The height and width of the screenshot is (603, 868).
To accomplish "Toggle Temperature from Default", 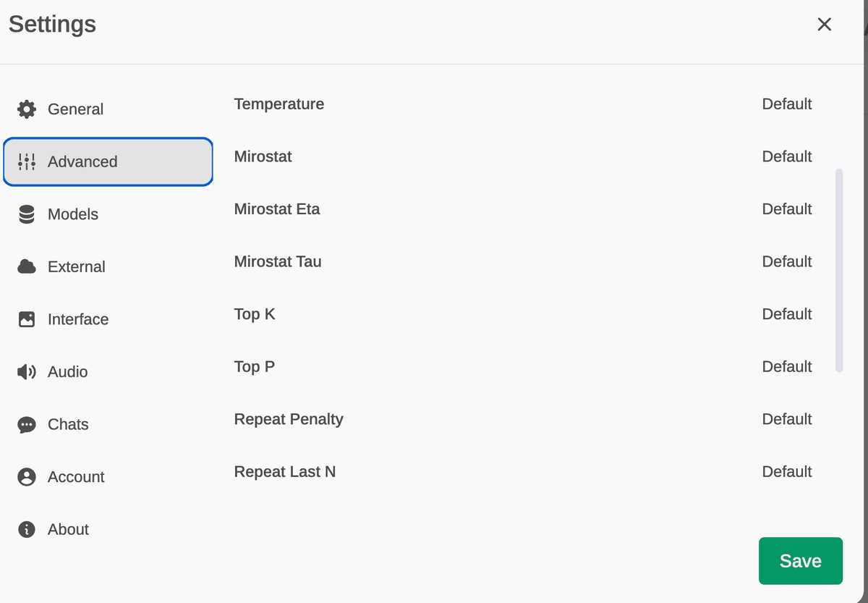I will [x=787, y=104].
